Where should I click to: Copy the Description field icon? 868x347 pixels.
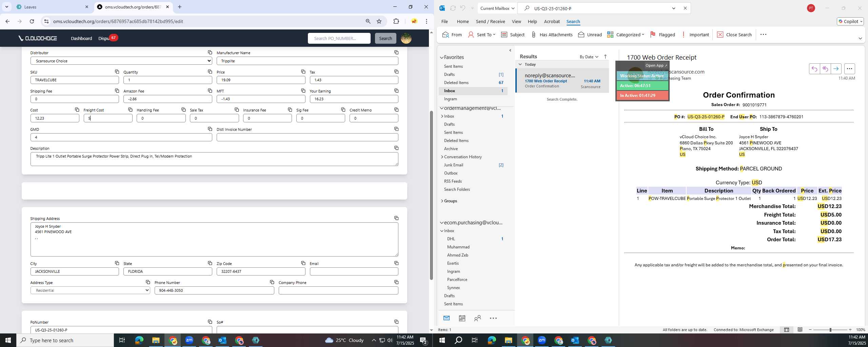[396, 148]
